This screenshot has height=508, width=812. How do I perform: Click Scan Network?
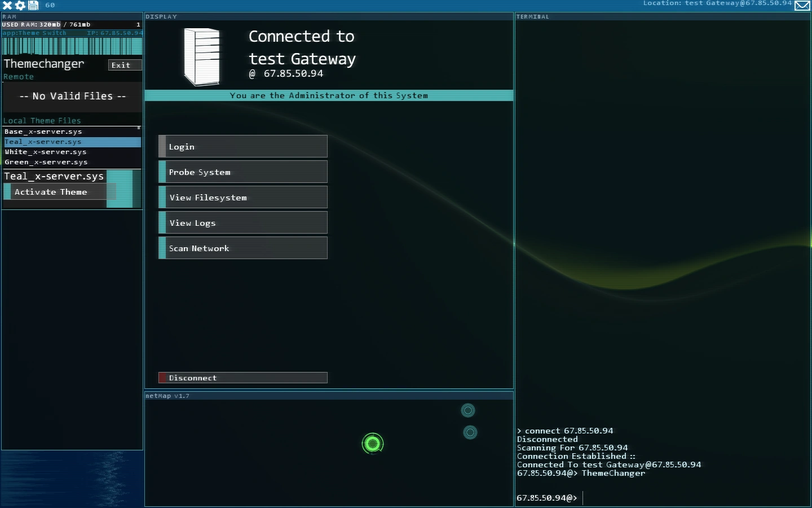point(243,248)
